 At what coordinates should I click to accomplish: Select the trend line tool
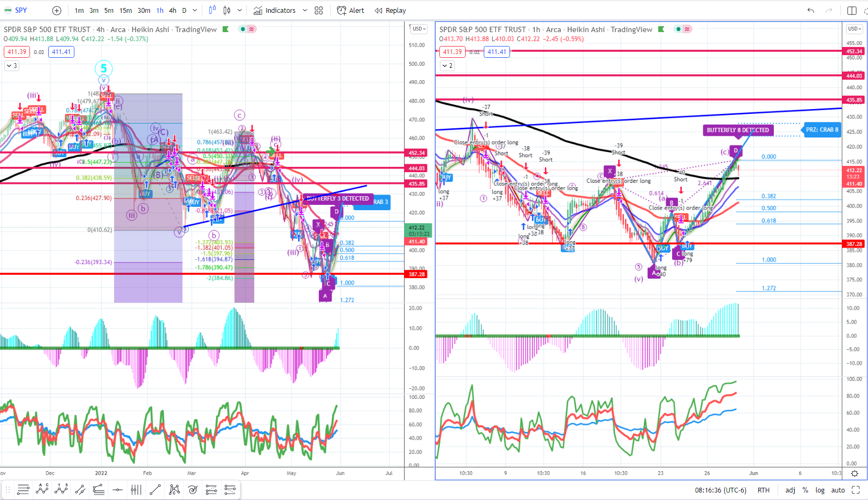pos(155,489)
